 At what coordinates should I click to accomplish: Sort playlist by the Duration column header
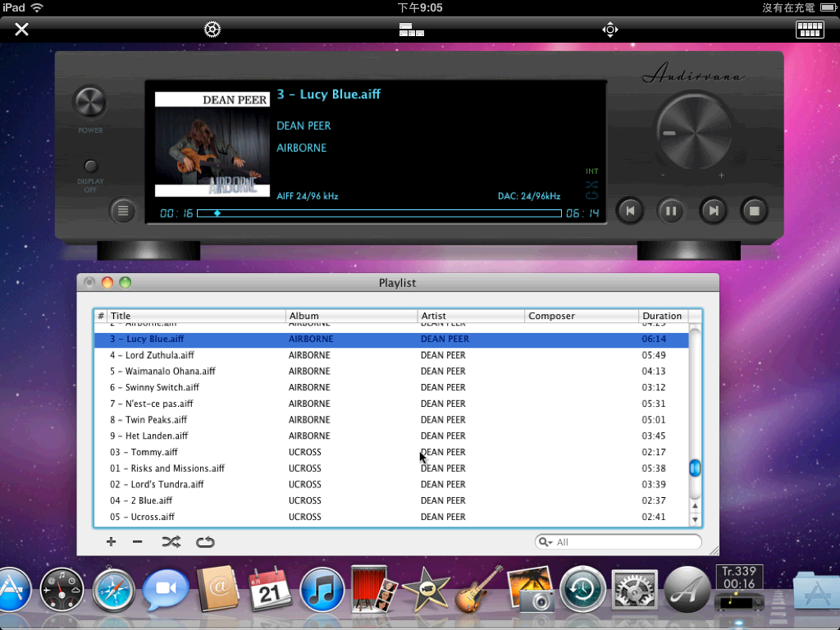664,316
